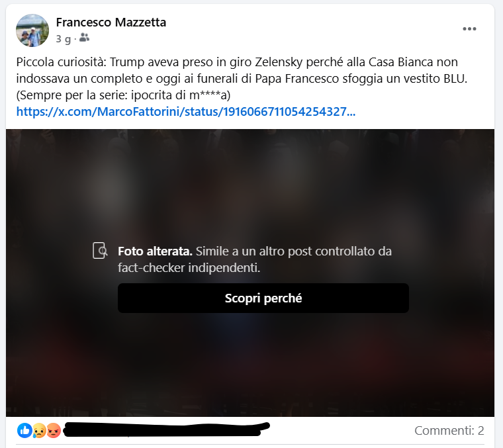Click the "Sempre per la serie" line

pyautogui.click(x=124, y=95)
